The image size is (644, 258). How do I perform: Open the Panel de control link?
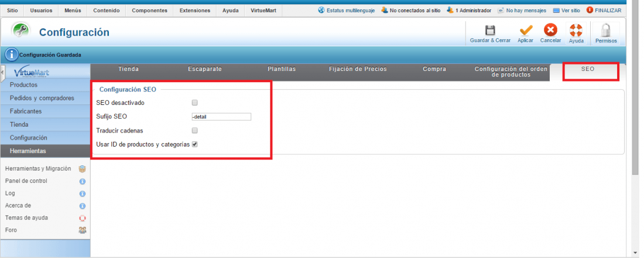pos(26,181)
